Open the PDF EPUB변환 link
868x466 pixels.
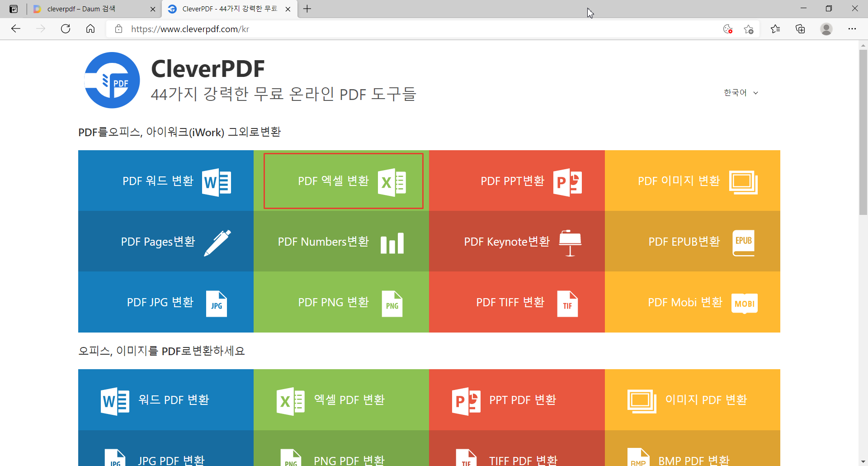pyautogui.click(x=693, y=241)
